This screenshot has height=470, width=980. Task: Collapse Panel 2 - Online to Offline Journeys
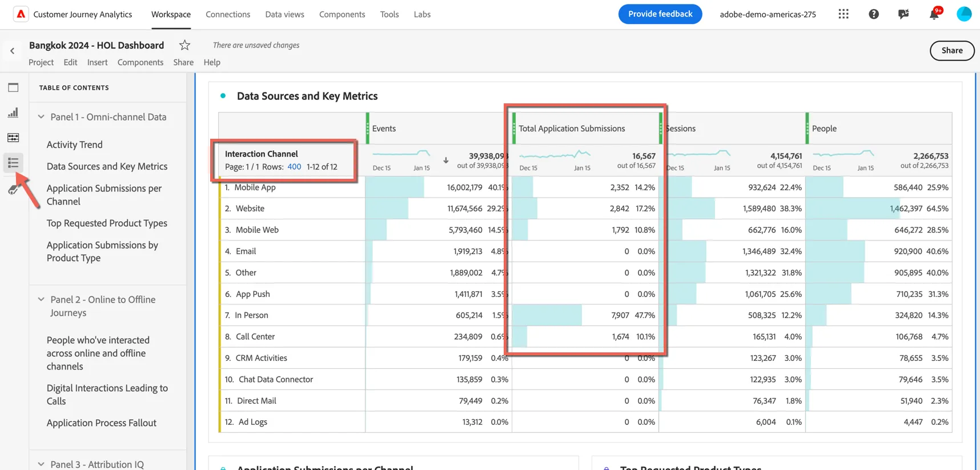[x=41, y=299]
